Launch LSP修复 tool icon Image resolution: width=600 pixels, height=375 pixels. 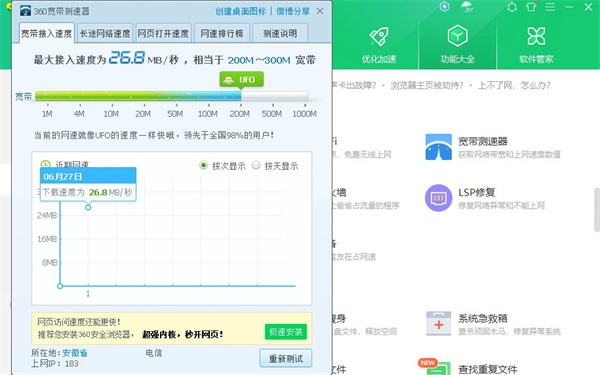(439, 198)
